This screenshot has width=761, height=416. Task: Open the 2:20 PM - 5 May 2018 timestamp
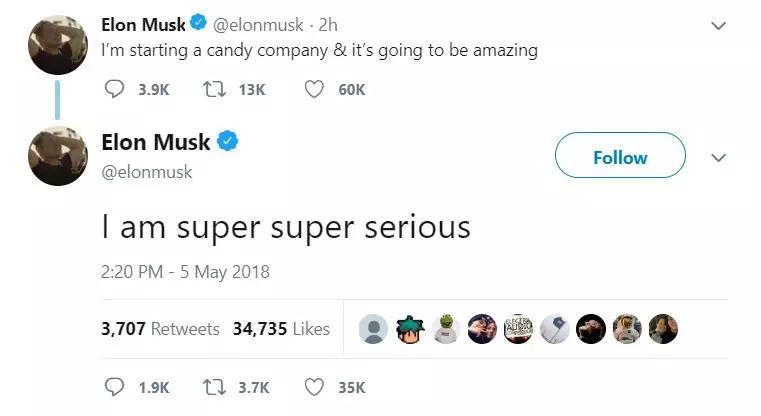pos(185,272)
